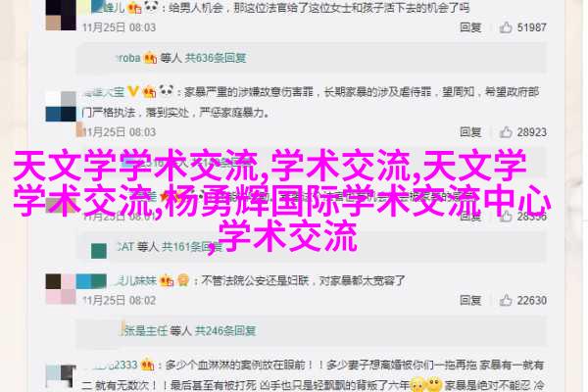The height and width of the screenshot is (392, 588).
Task: Reply to the comment with 51987 likes
Action: 470,27
